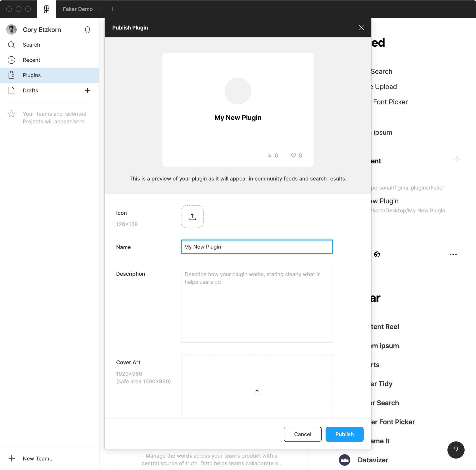Click the globe published icon
The height and width of the screenshot is (470, 476).
click(377, 254)
